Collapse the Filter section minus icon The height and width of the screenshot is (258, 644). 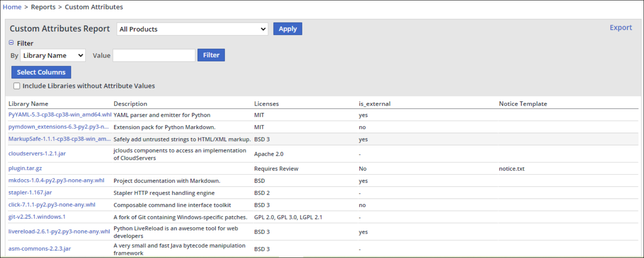click(x=11, y=43)
